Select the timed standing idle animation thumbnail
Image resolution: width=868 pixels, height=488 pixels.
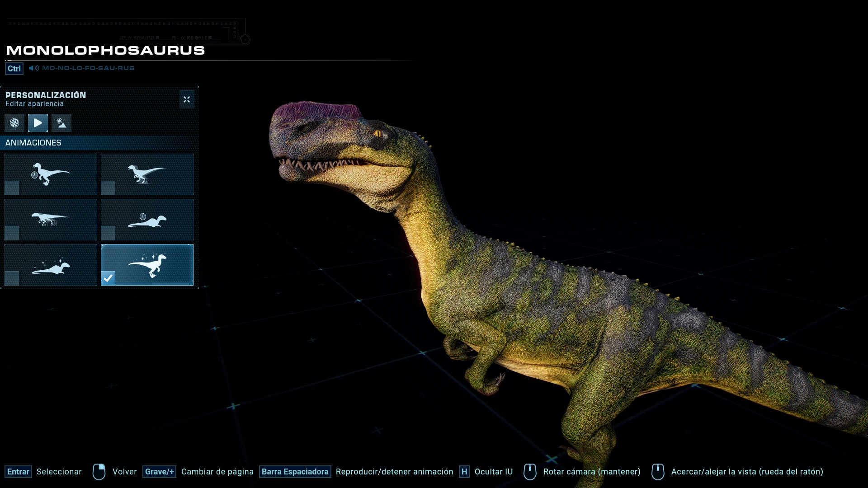click(x=51, y=174)
